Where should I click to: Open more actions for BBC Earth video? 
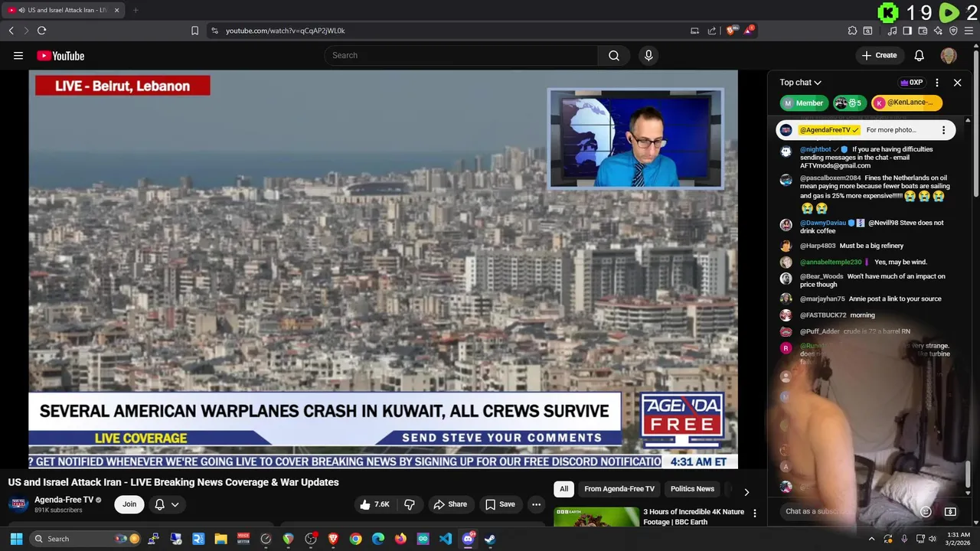755,513
